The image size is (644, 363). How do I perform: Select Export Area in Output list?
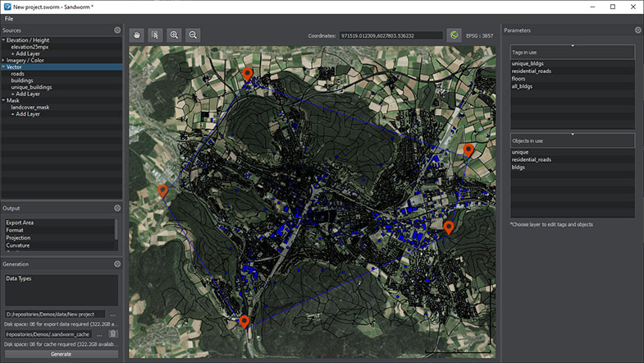pos(20,223)
